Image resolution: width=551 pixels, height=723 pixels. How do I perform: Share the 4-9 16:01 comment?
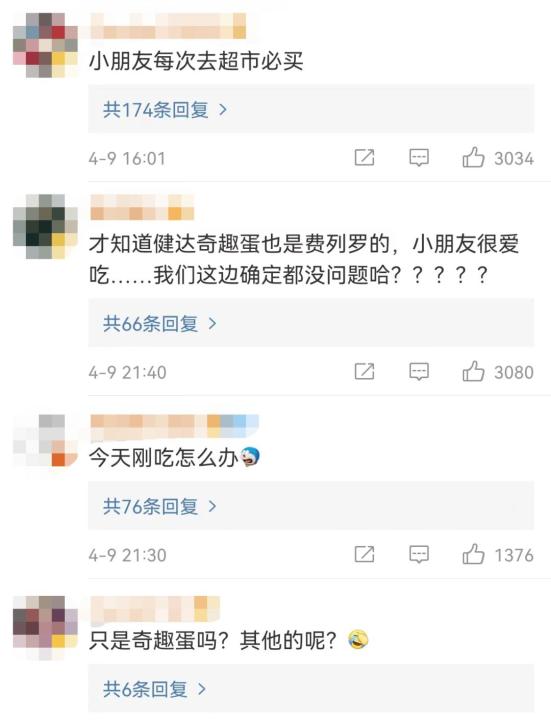(x=364, y=158)
